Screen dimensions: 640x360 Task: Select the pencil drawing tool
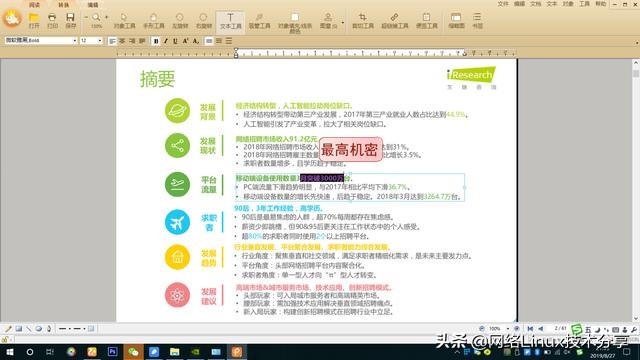click(8, 329)
